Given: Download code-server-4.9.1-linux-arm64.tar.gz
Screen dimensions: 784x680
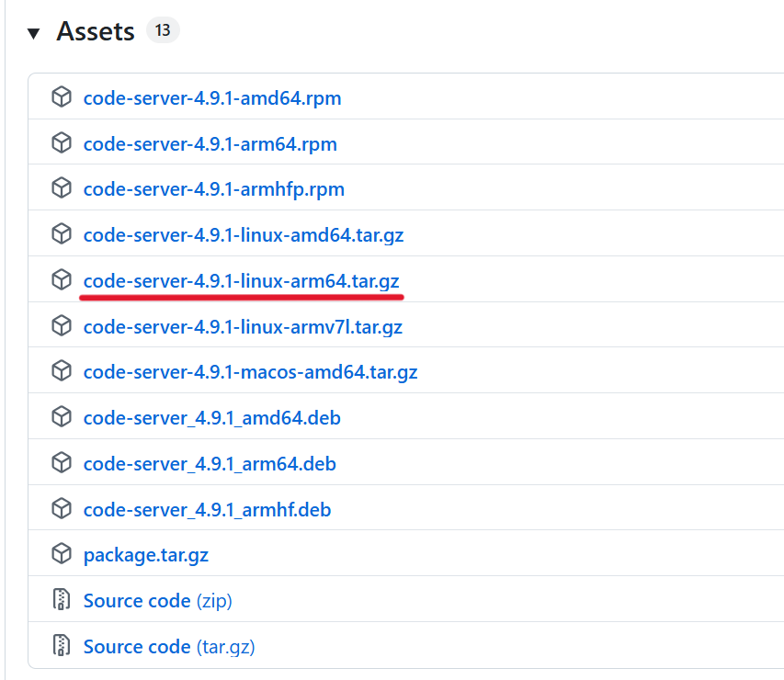Looking at the screenshot, I should point(241,281).
